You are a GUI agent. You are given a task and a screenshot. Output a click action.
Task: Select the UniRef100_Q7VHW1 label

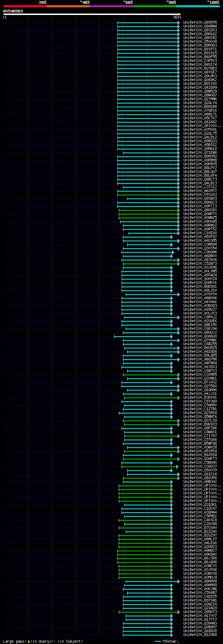coord(200,340)
